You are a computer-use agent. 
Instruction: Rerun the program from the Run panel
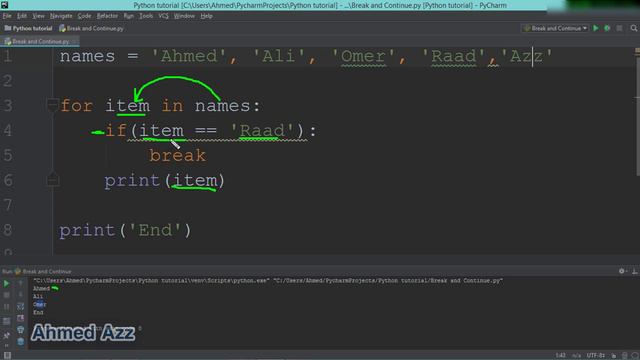(x=7, y=283)
